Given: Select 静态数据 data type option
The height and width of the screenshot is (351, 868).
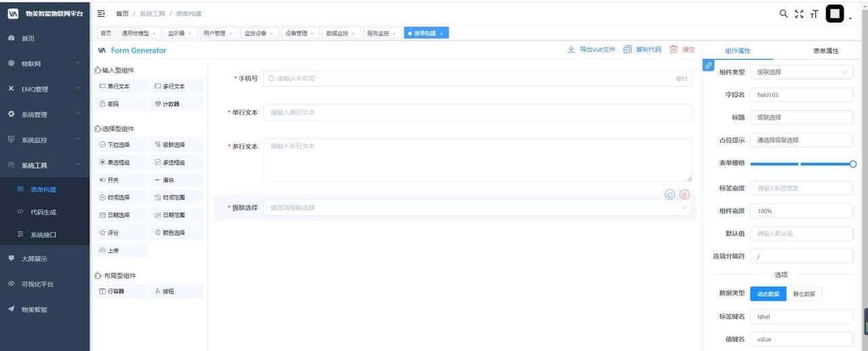Looking at the screenshot, I should click(804, 293).
